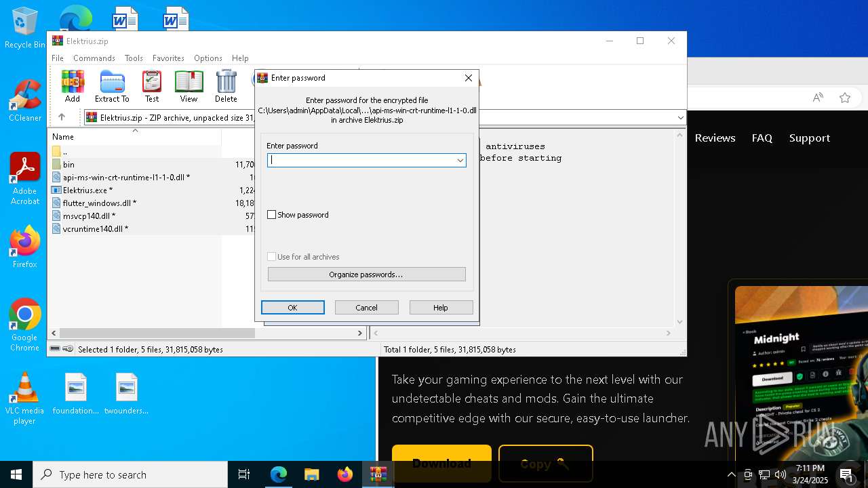Open Help from the password dialog
This screenshot has height=488, width=868.
(441, 308)
